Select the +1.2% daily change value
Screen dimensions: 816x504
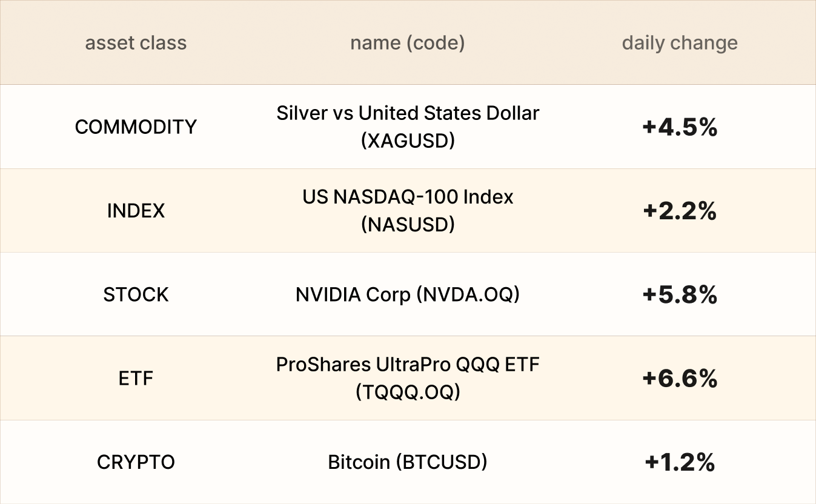pos(680,463)
